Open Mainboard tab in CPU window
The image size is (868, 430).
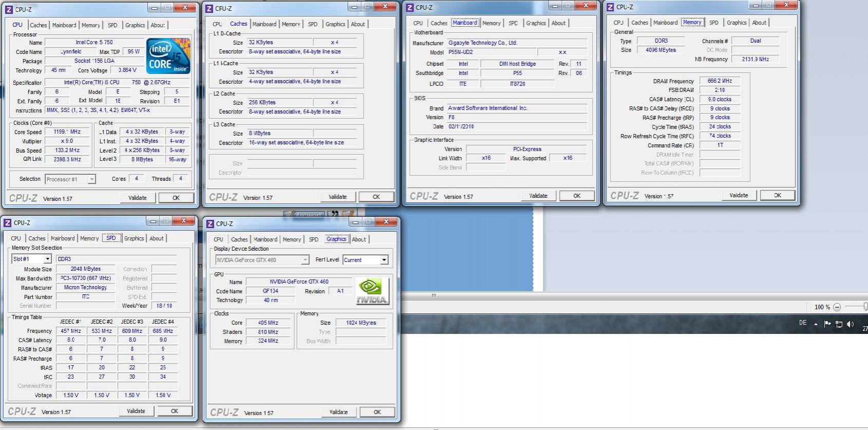[x=64, y=25]
